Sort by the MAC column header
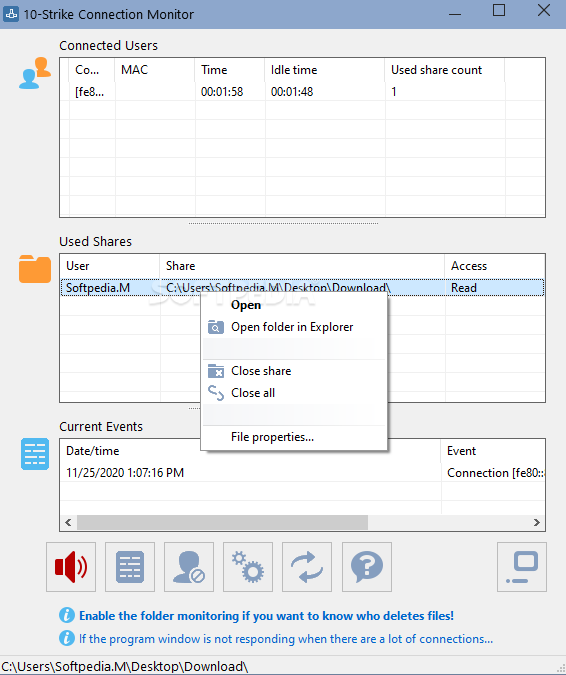 pyautogui.click(x=155, y=70)
